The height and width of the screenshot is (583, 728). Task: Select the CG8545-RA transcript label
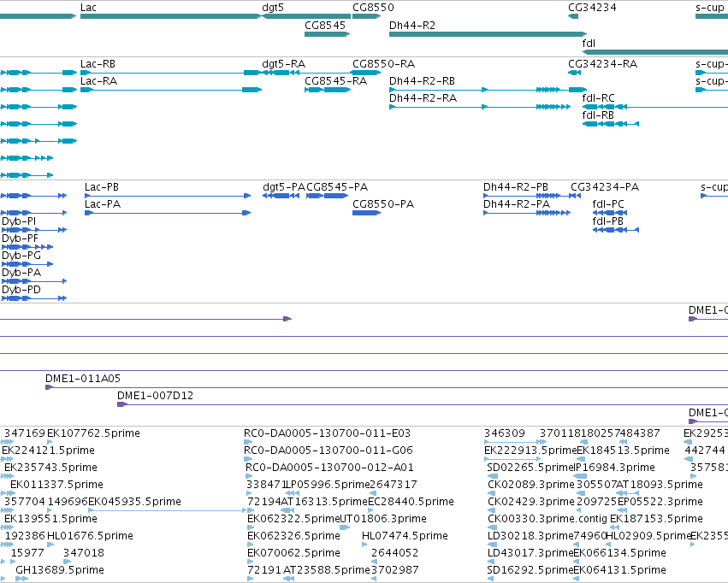click(x=335, y=81)
